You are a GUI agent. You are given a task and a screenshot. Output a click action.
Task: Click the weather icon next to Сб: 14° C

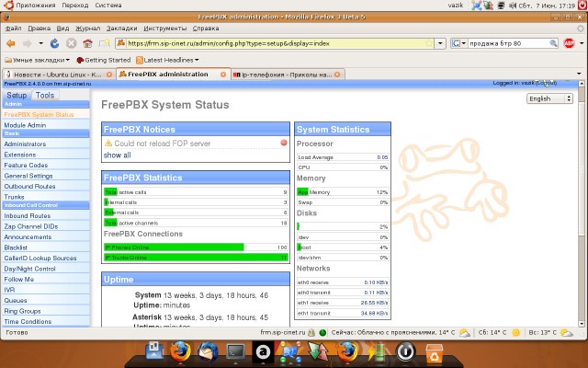point(516,332)
